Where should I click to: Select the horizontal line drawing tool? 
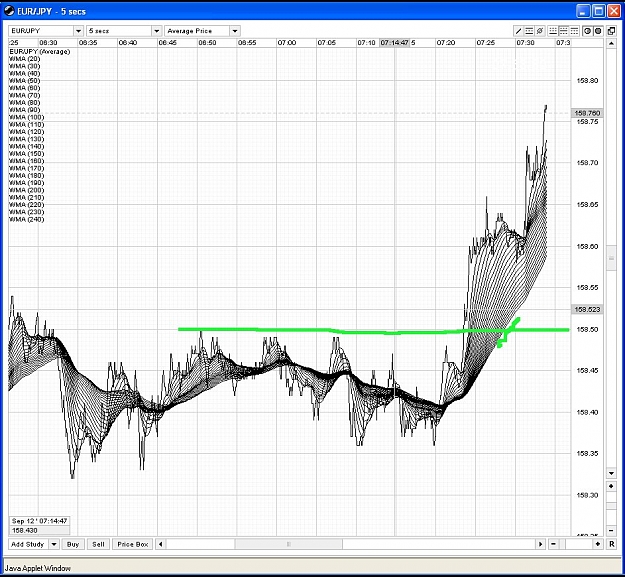point(529,31)
